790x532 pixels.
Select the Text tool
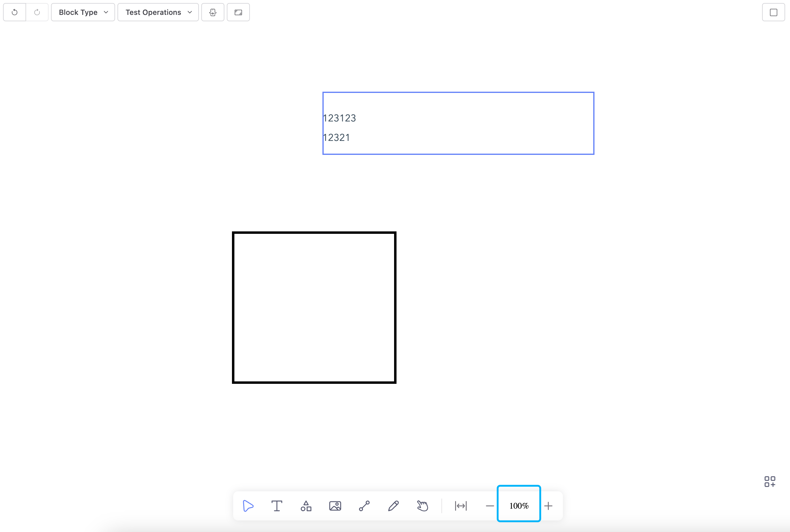point(277,506)
